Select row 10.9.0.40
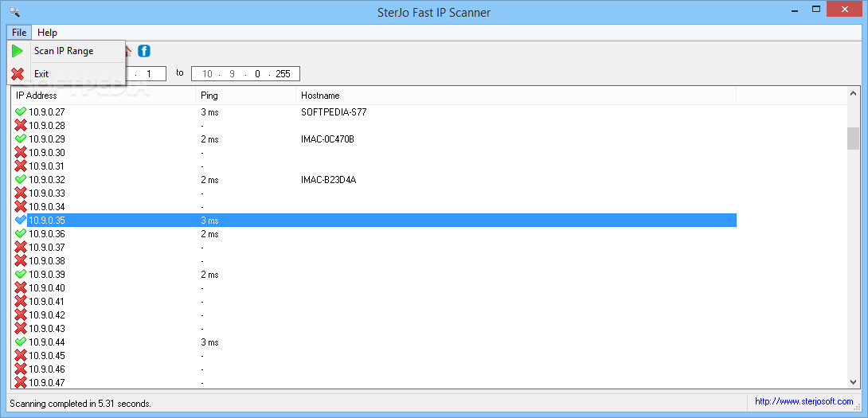The width and height of the screenshot is (868, 418). [375, 288]
